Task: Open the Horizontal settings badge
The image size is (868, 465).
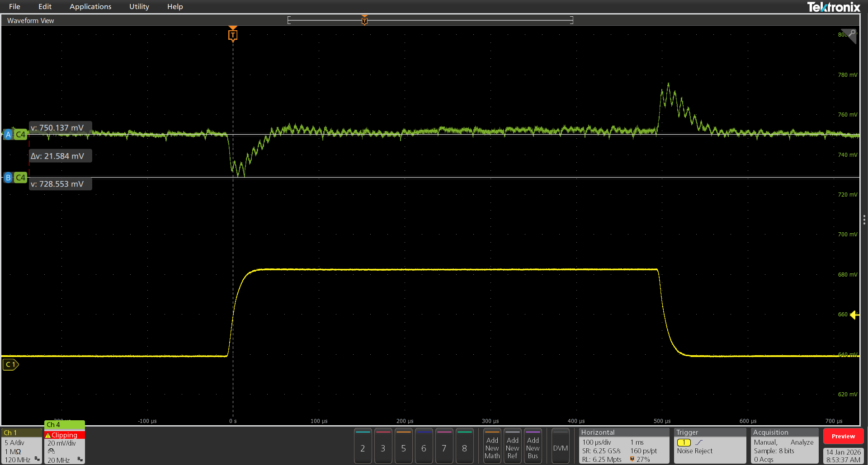Action: click(x=624, y=446)
